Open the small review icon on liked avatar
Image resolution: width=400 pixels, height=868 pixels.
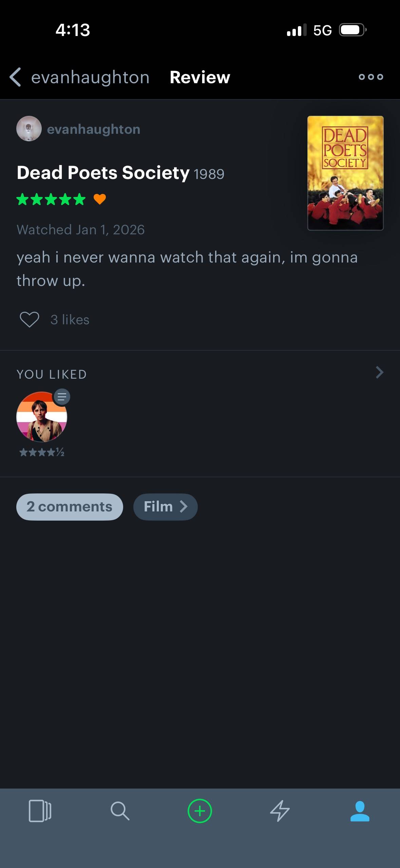point(62,397)
